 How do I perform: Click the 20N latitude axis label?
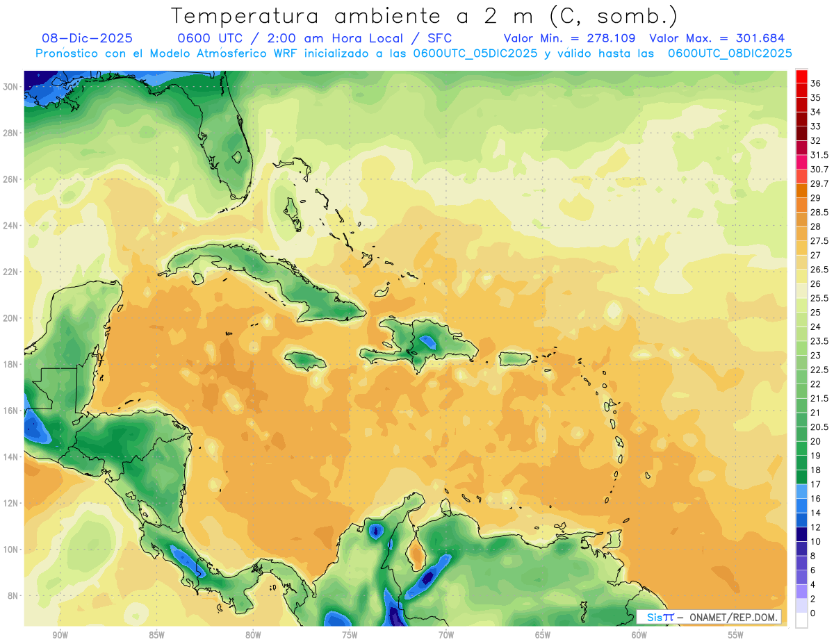pyautogui.click(x=11, y=318)
